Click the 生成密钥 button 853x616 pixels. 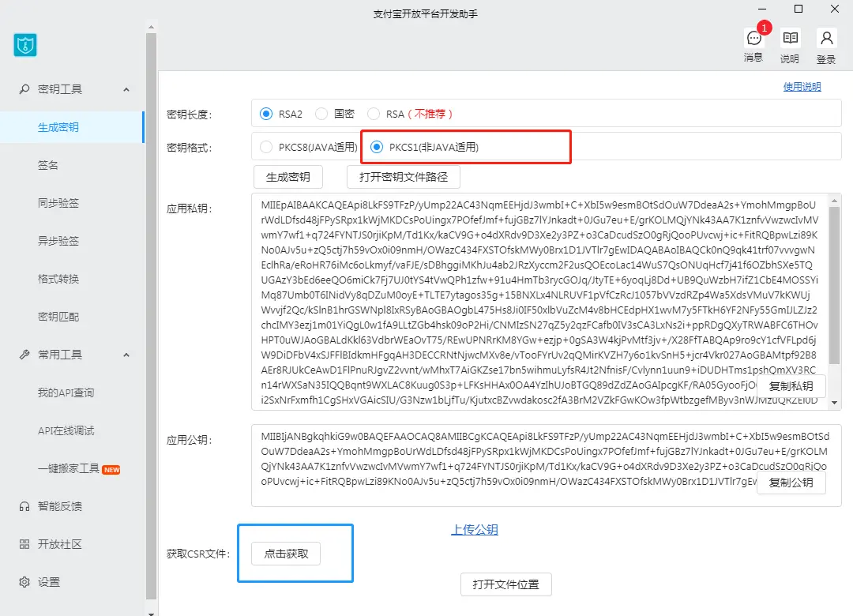tap(287, 177)
